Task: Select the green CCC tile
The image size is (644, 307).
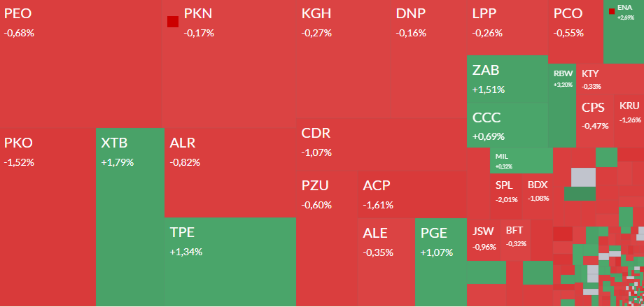Action: tap(507, 126)
